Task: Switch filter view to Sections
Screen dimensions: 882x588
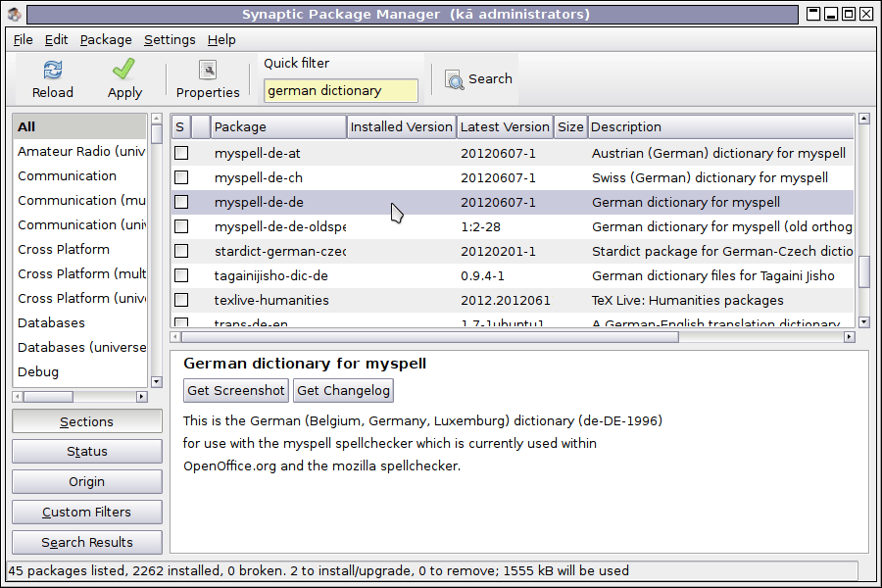Action: 86,421
